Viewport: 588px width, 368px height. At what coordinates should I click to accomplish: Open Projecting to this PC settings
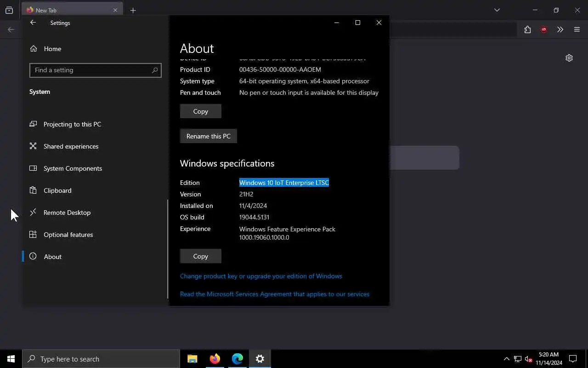72,124
